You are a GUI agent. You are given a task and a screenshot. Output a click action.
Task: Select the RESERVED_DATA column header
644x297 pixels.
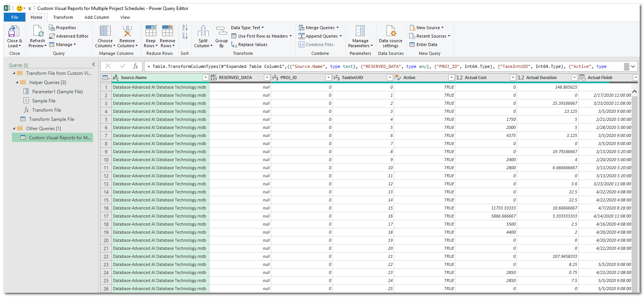coord(240,78)
